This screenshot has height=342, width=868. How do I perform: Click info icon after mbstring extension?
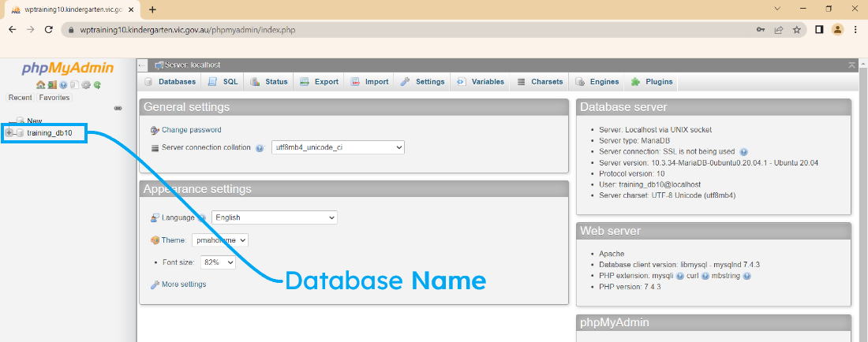pyautogui.click(x=746, y=276)
